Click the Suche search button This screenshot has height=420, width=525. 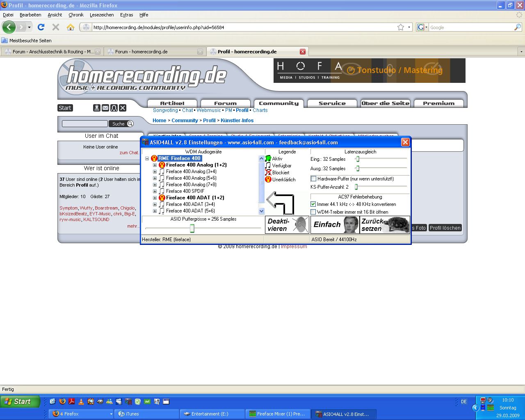121,123
